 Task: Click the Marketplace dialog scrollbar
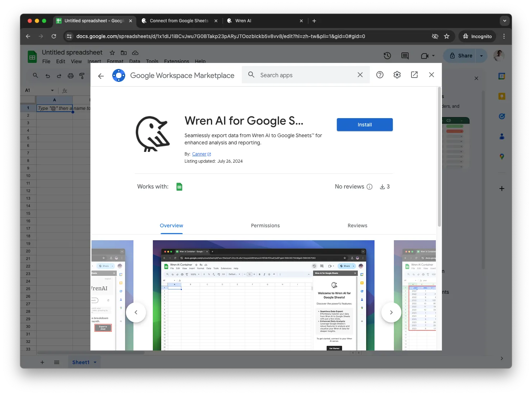439,157
